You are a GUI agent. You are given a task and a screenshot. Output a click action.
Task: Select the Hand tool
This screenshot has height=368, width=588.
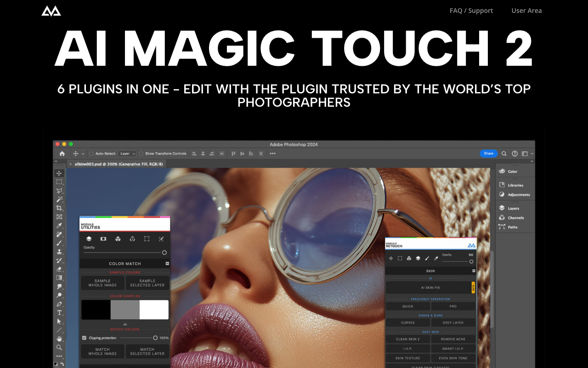pos(59,339)
